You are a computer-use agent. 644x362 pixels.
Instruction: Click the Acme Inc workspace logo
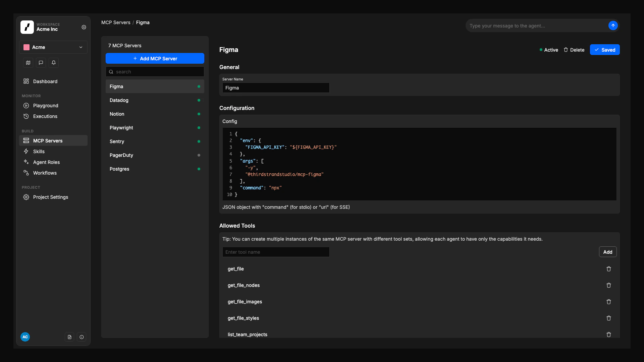pyautogui.click(x=27, y=27)
